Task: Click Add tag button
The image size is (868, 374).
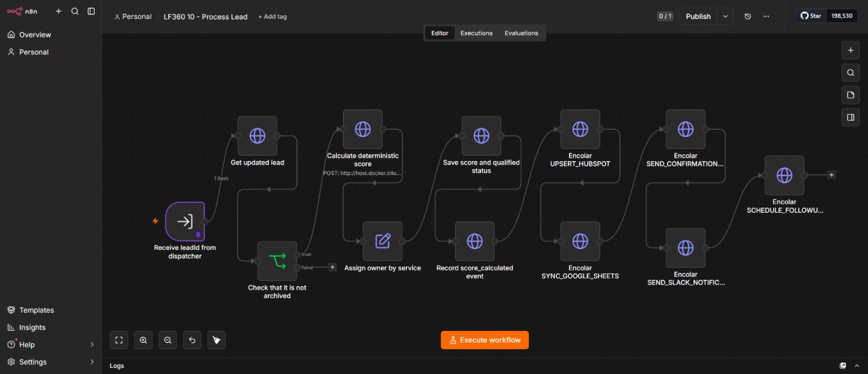Action: [x=272, y=17]
